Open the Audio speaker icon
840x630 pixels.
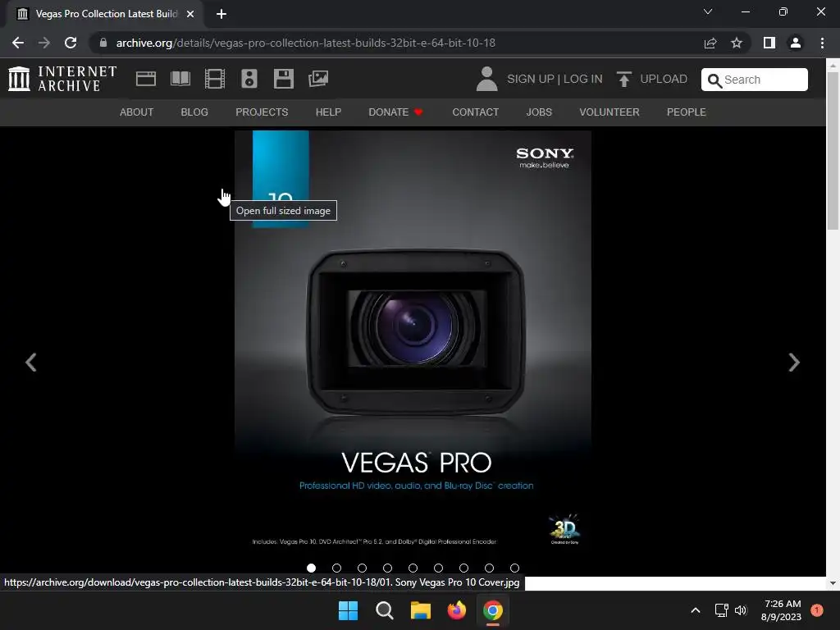(249, 79)
